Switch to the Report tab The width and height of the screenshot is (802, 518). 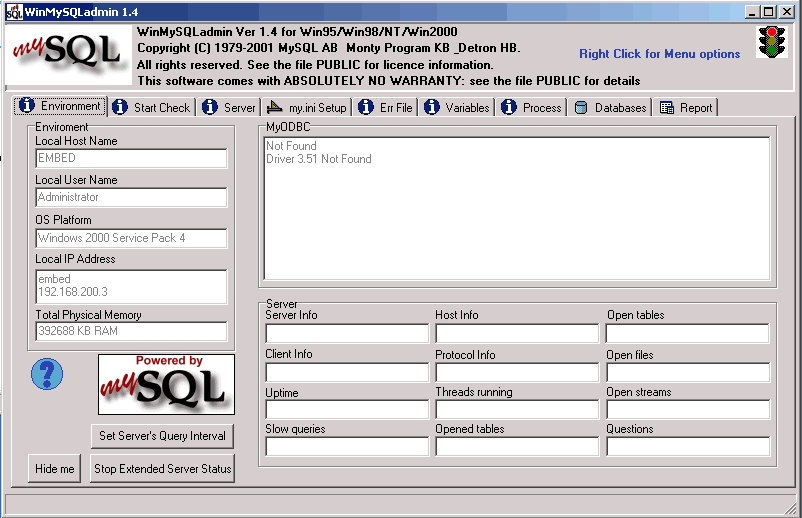687,107
